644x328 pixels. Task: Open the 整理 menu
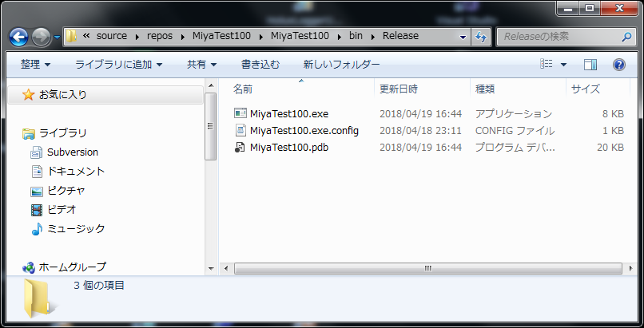(x=35, y=65)
